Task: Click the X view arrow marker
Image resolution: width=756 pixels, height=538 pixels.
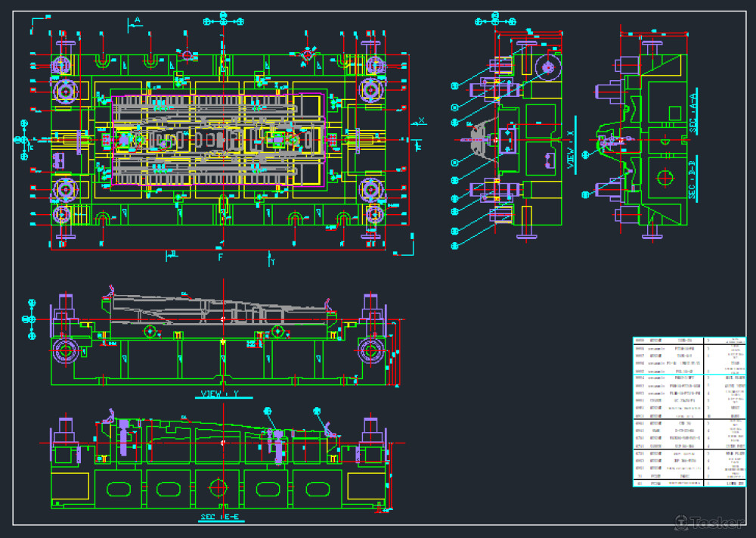Action: click(x=420, y=121)
